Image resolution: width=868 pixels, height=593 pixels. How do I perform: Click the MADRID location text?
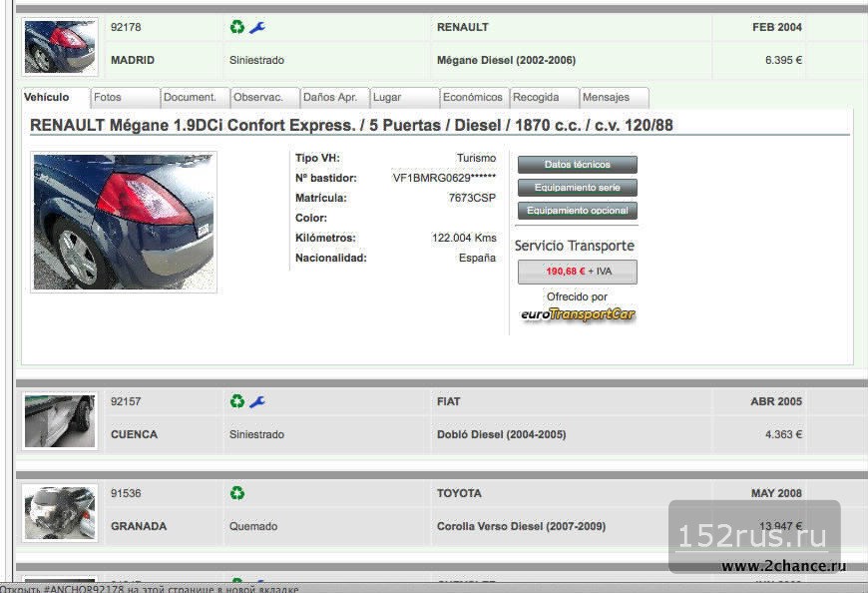tap(133, 60)
